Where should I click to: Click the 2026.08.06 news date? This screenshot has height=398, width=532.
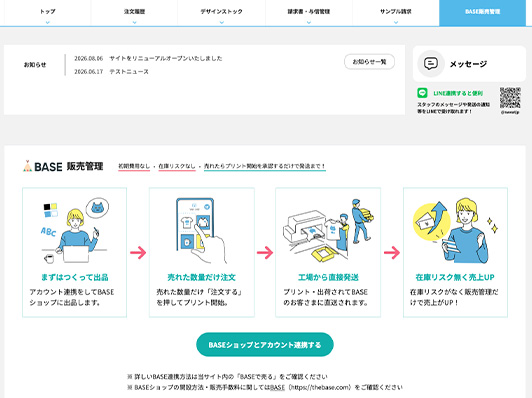(x=89, y=58)
